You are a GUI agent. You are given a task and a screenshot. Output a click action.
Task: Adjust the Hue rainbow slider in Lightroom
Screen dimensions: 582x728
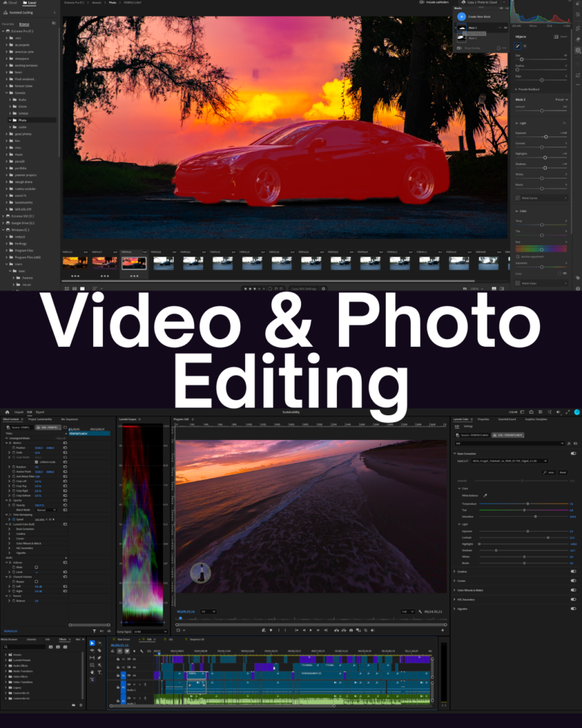pos(541,248)
